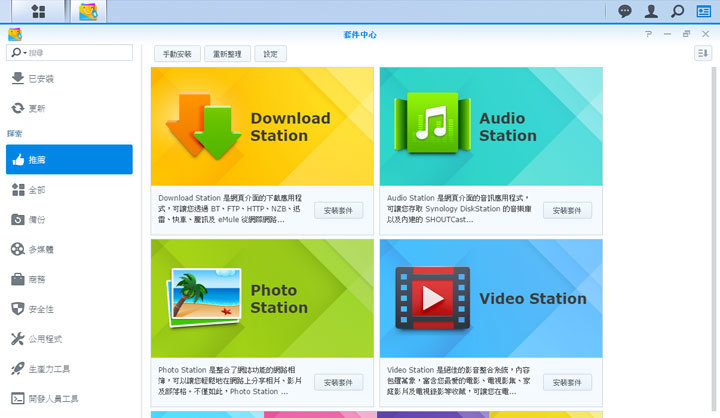Select 更新 in the sidebar

35,108
